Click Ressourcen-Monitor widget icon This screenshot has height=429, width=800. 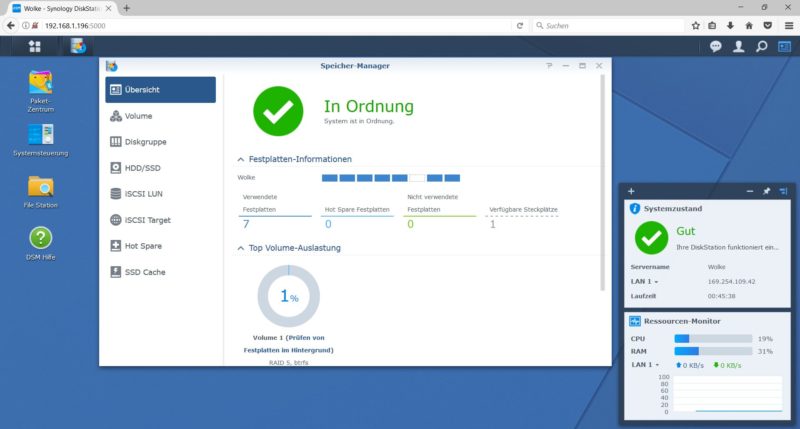(x=635, y=321)
